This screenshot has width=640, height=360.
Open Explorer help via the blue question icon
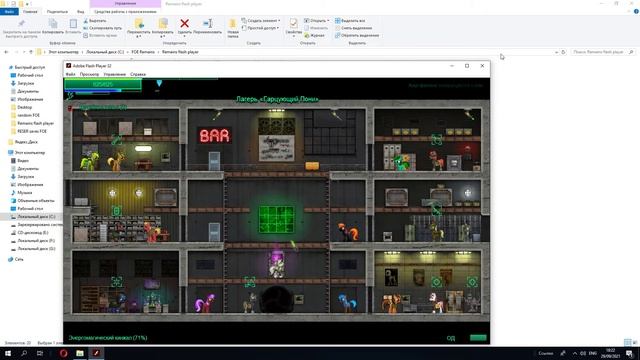point(636,11)
